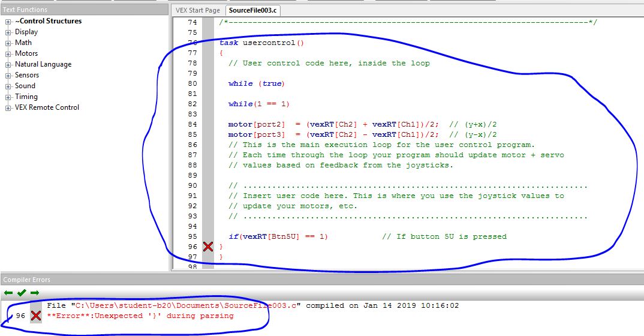Click the '// This is the main execution loop' comment
The height and width of the screenshot is (336, 644).
pyautogui.click(x=381, y=145)
